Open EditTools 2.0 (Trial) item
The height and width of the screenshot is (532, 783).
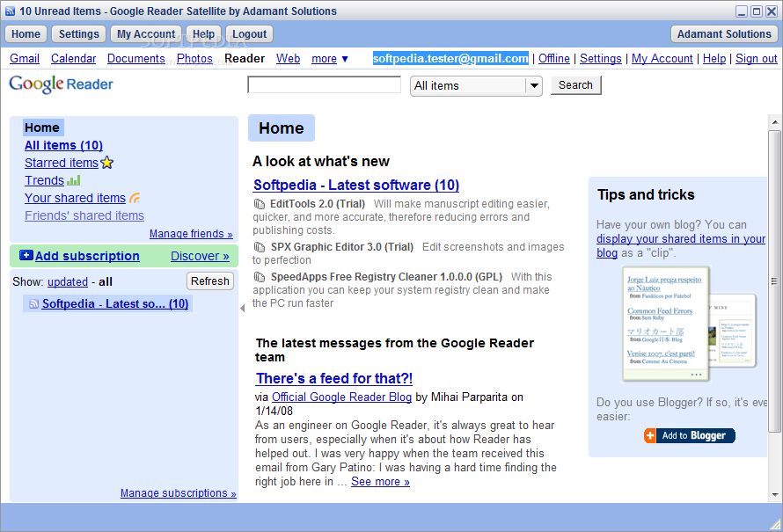point(318,204)
